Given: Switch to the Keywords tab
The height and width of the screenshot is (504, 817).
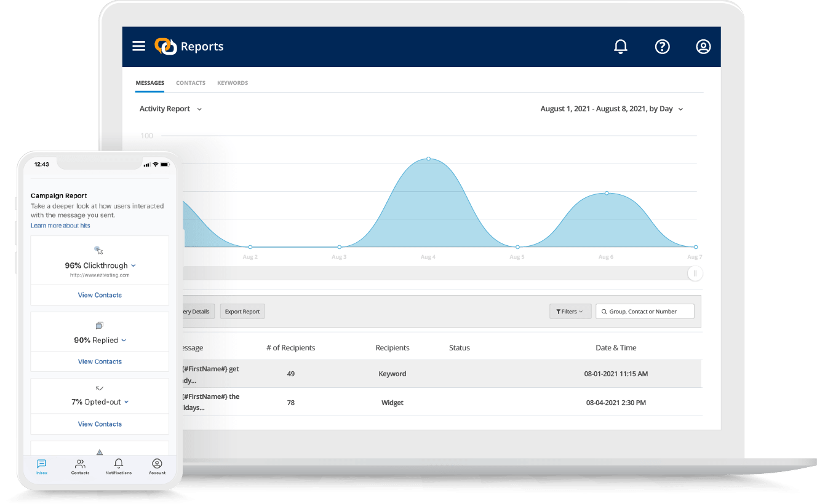Looking at the screenshot, I should coord(233,83).
